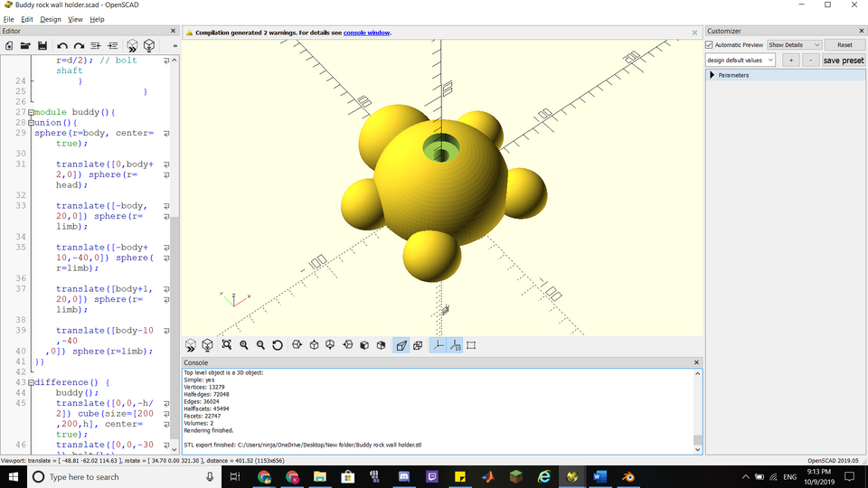Screen dimensions: 868x488
Task: Click the Redo icon in editor toolbar
Action: pos(79,46)
